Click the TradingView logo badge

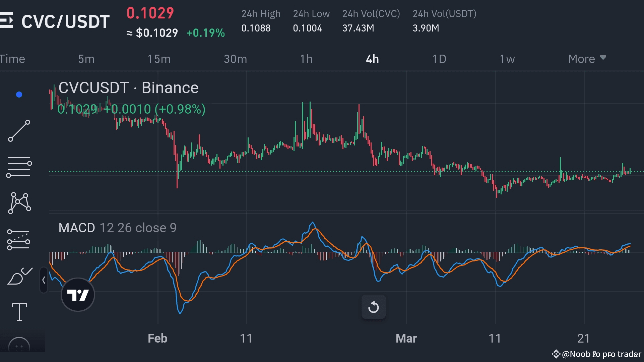78,295
